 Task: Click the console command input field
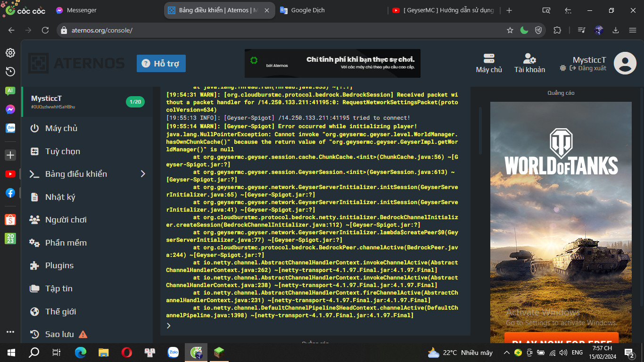316,326
